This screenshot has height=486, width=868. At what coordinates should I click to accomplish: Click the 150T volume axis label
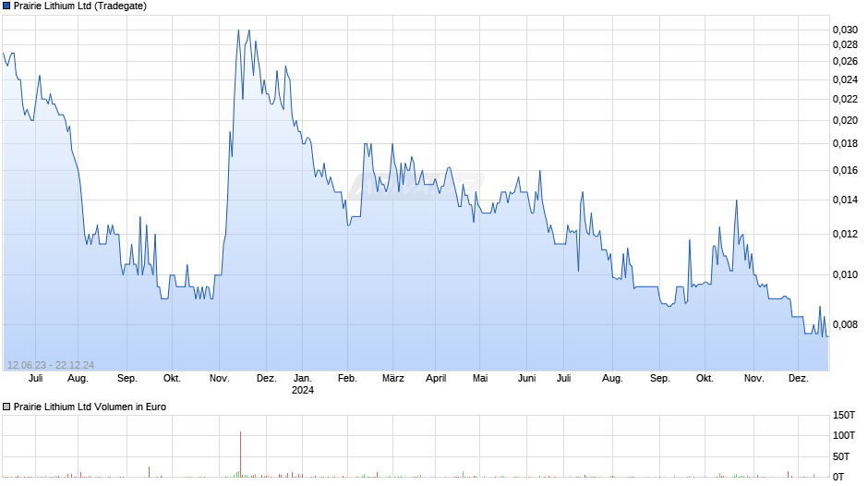point(844,415)
